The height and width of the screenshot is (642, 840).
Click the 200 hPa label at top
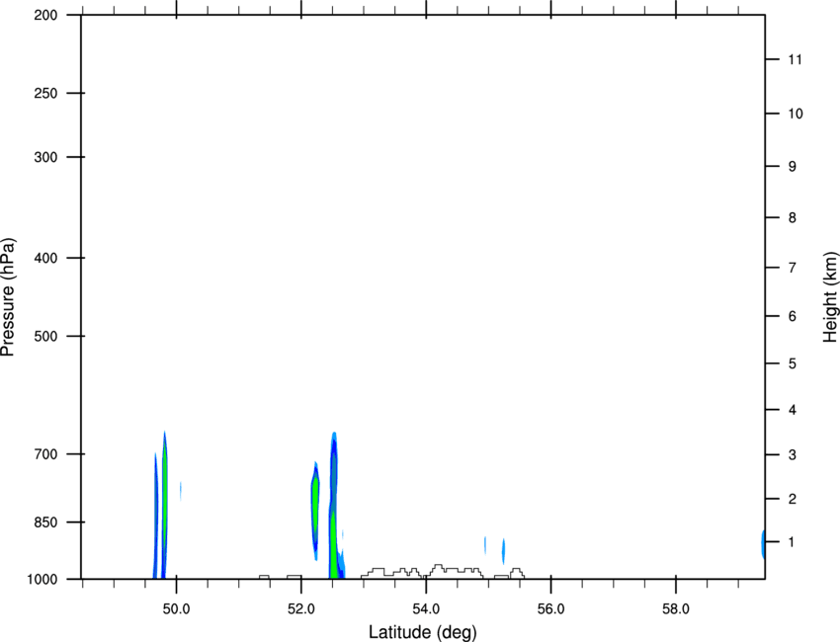click(x=45, y=15)
